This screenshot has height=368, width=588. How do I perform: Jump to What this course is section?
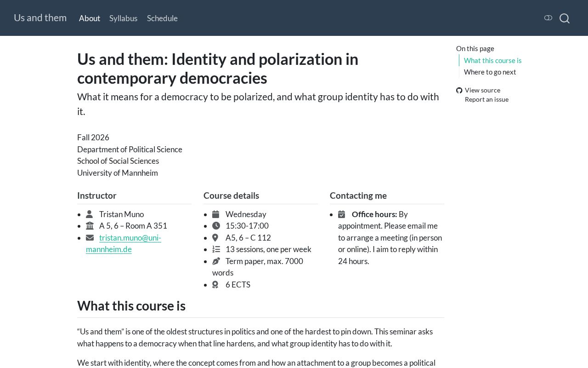[x=492, y=60]
